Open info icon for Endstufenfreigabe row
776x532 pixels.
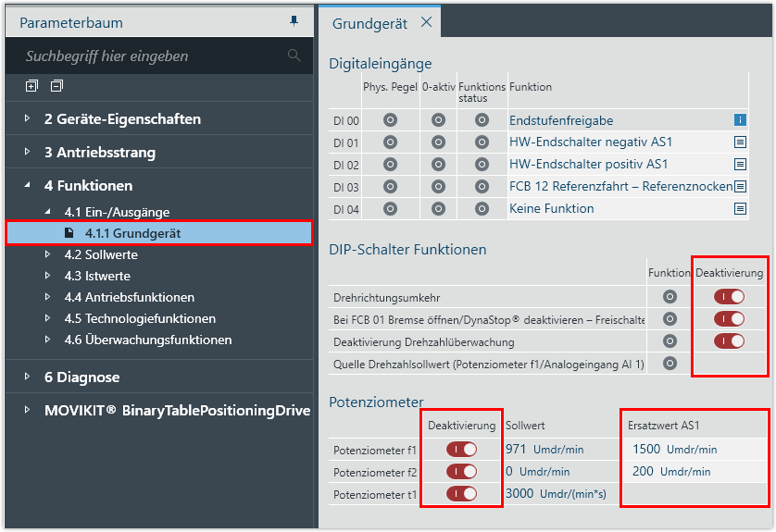[x=740, y=120]
